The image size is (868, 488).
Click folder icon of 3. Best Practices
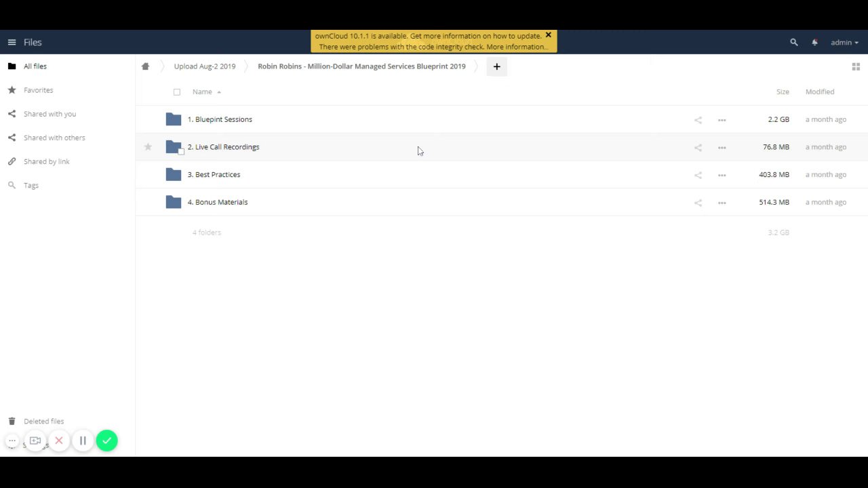(x=174, y=175)
